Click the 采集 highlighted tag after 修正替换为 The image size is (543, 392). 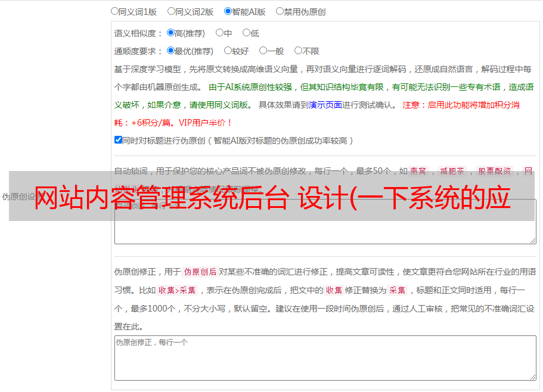397,290
